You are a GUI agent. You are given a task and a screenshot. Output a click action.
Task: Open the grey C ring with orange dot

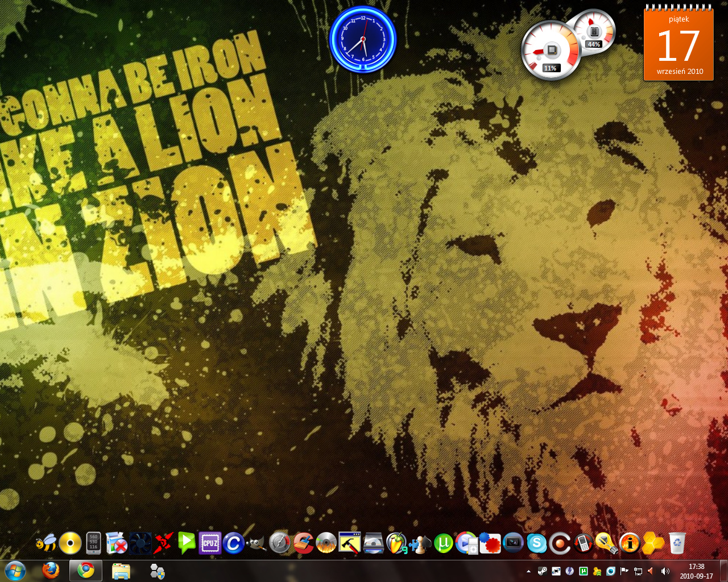560,543
